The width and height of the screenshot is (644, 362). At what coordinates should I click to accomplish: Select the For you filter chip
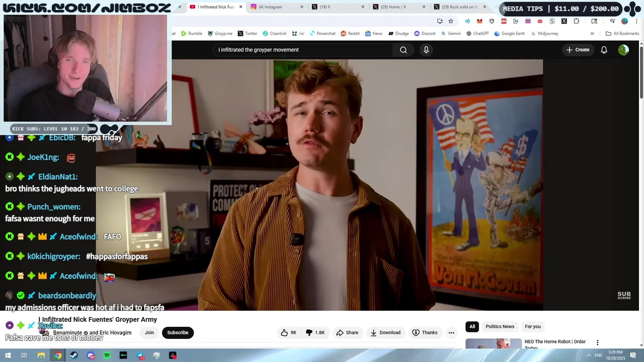(x=532, y=327)
